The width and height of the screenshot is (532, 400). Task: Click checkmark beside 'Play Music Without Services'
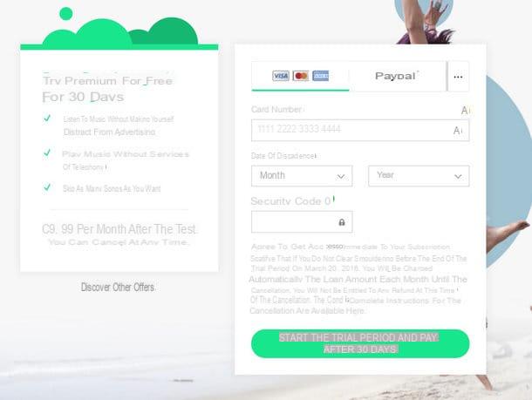point(47,153)
